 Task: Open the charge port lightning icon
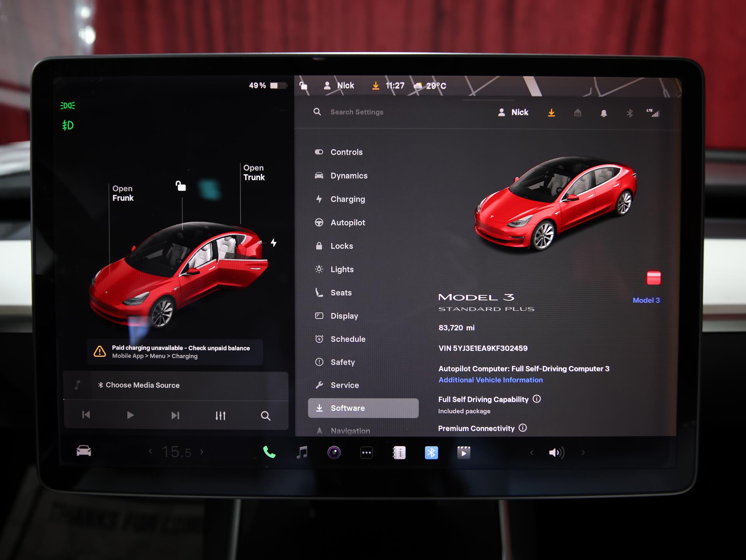click(x=274, y=243)
